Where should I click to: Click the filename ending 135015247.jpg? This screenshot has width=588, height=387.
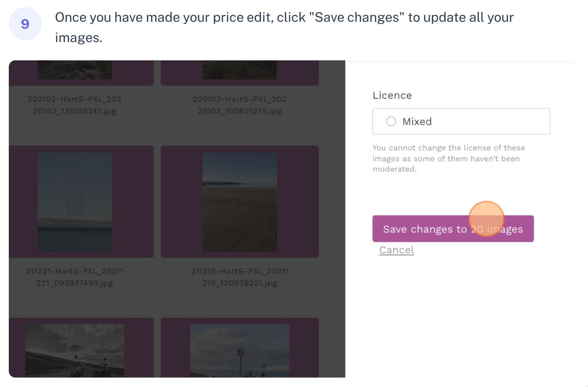coord(74,105)
